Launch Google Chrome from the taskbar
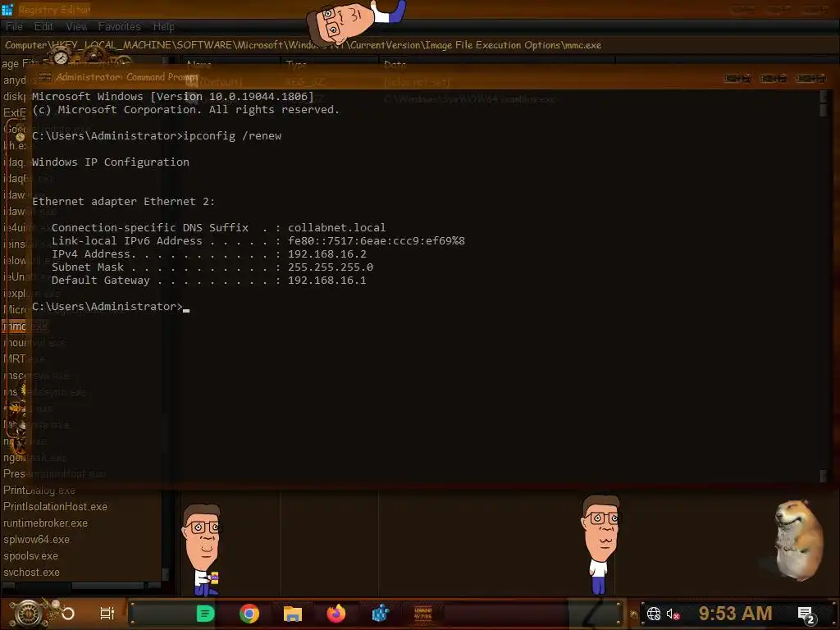This screenshot has height=630, width=840. tap(249, 614)
